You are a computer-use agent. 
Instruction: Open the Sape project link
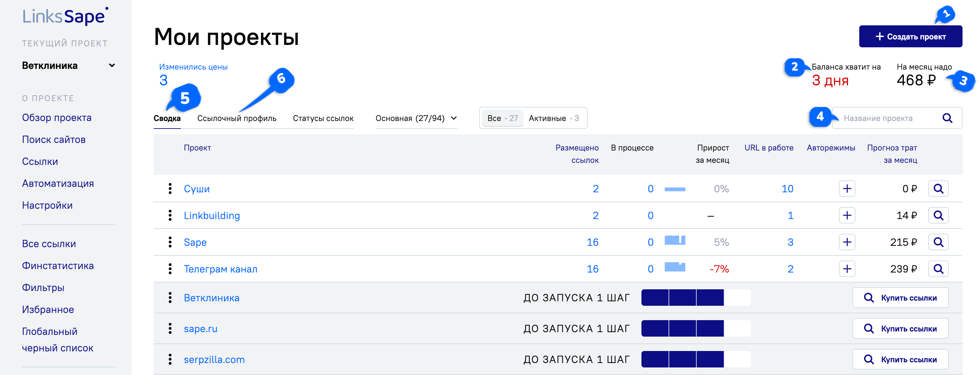point(195,242)
